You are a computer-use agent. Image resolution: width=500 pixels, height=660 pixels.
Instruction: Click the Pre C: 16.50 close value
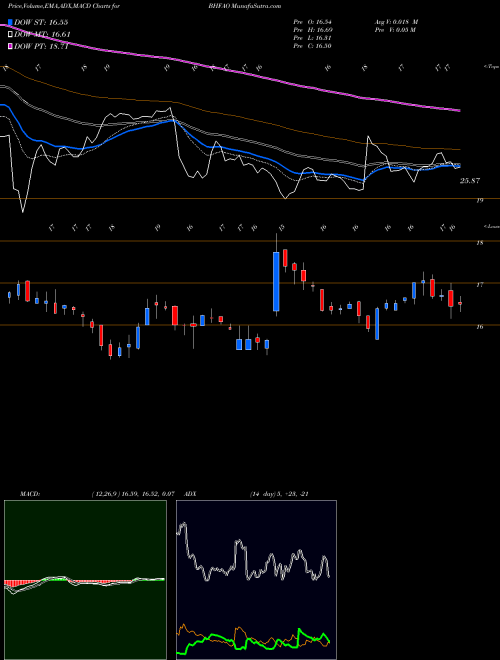[312, 46]
